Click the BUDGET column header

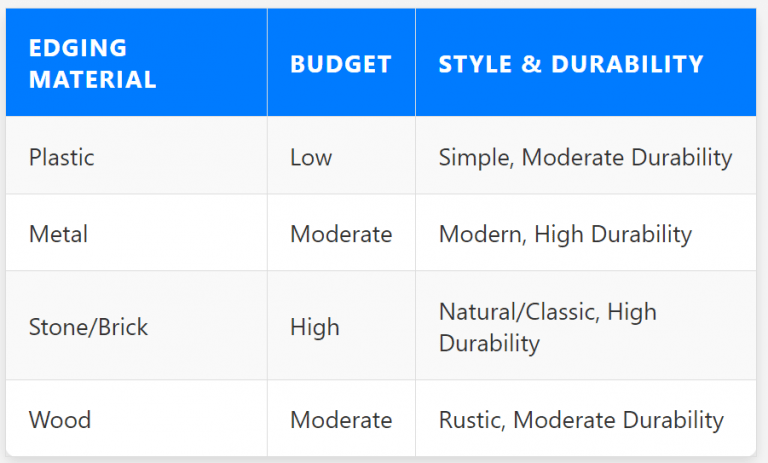pos(340,64)
